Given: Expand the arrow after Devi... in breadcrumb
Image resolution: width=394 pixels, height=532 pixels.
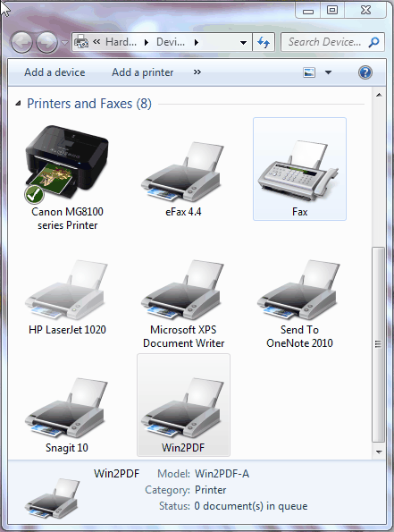Looking at the screenshot, I should [197, 42].
